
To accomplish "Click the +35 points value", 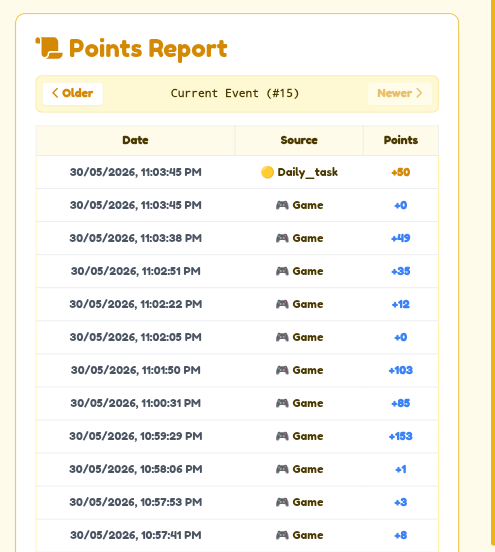I will click(401, 271).
